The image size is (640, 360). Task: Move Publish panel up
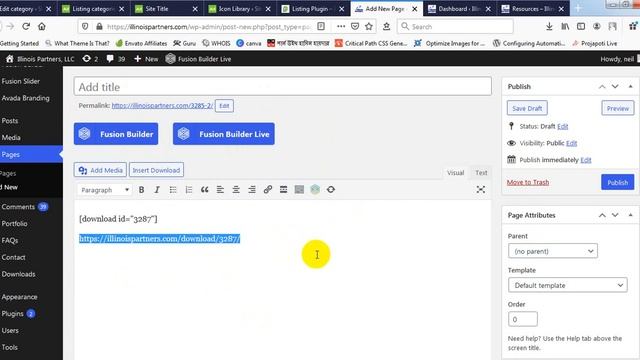click(602, 87)
